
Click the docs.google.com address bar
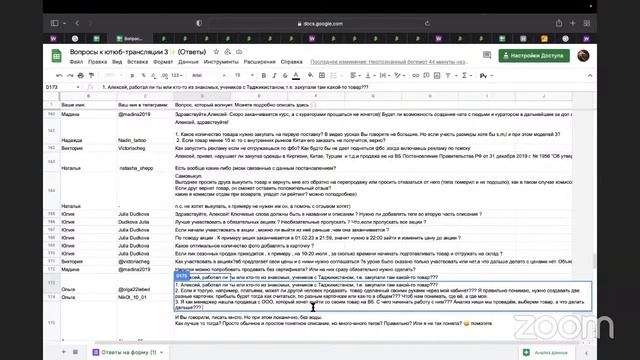click(320, 24)
